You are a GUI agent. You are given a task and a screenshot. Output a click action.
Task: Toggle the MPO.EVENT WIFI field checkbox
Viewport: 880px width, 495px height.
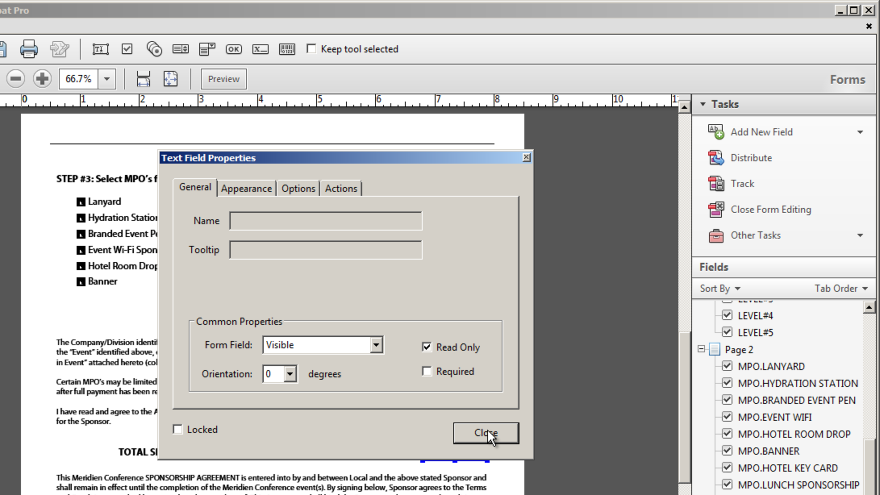point(727,417)
